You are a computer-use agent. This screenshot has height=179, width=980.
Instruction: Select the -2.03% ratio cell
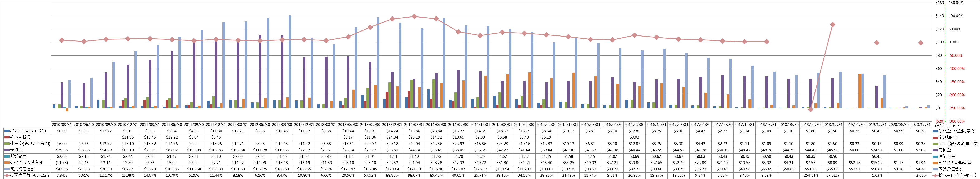921,176
